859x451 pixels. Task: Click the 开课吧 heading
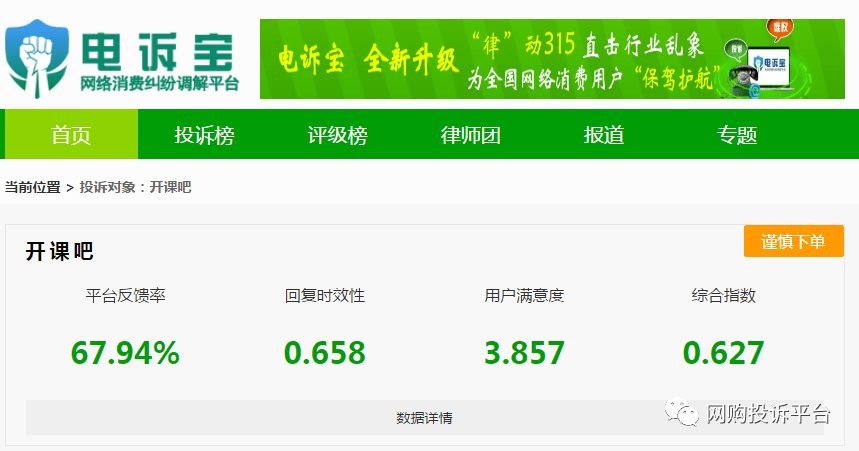pyautogui.click(x=60, y=252)
